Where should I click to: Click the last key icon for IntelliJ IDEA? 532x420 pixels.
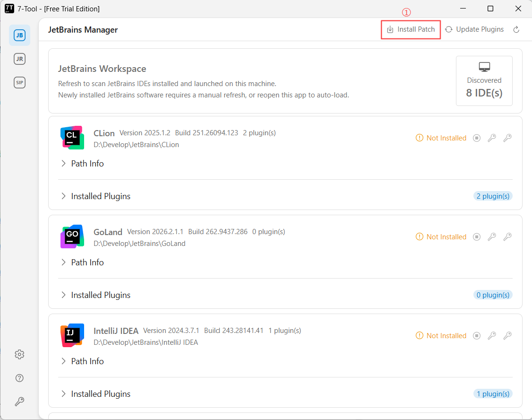click(507, 335)
